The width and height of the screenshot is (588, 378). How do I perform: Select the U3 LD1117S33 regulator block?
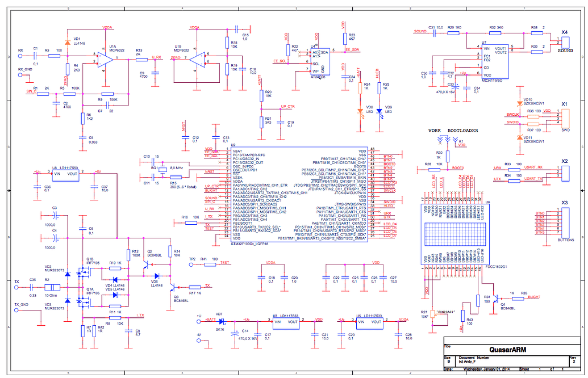(286, 324)
